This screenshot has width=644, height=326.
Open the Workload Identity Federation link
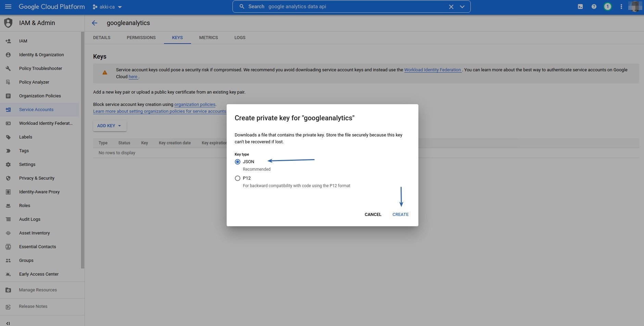tap(432, 70)
